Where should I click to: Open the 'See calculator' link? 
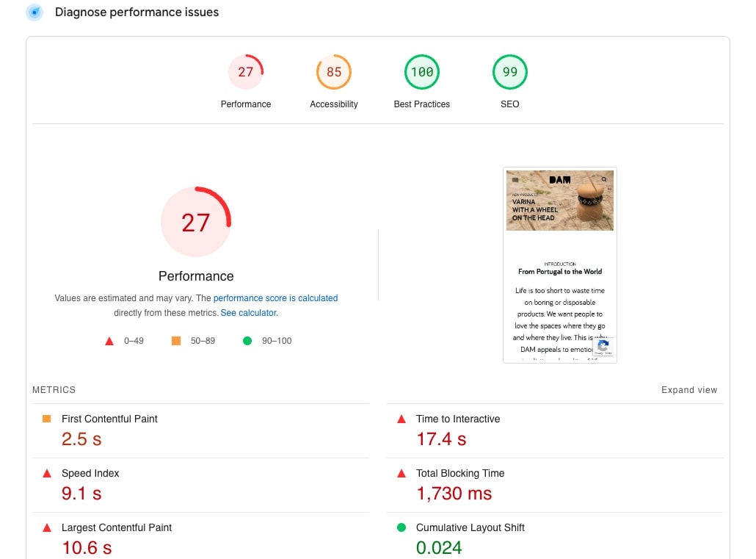(x=249, y=313)
